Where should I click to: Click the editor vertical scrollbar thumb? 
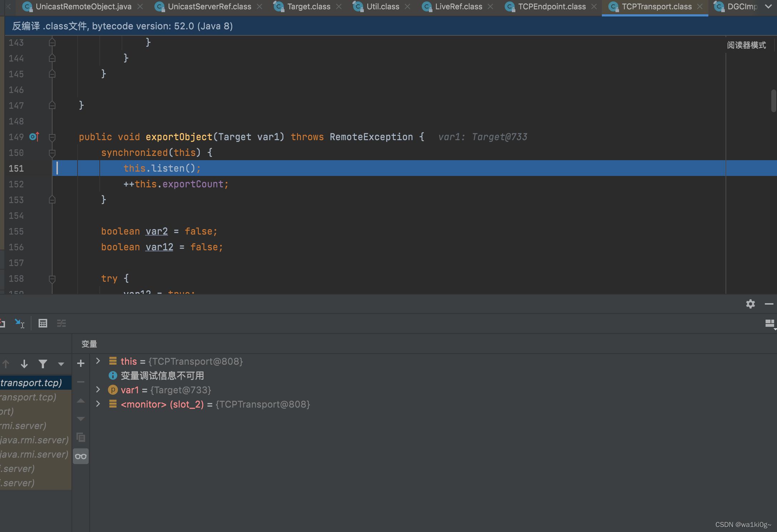[x=773, y=101]
